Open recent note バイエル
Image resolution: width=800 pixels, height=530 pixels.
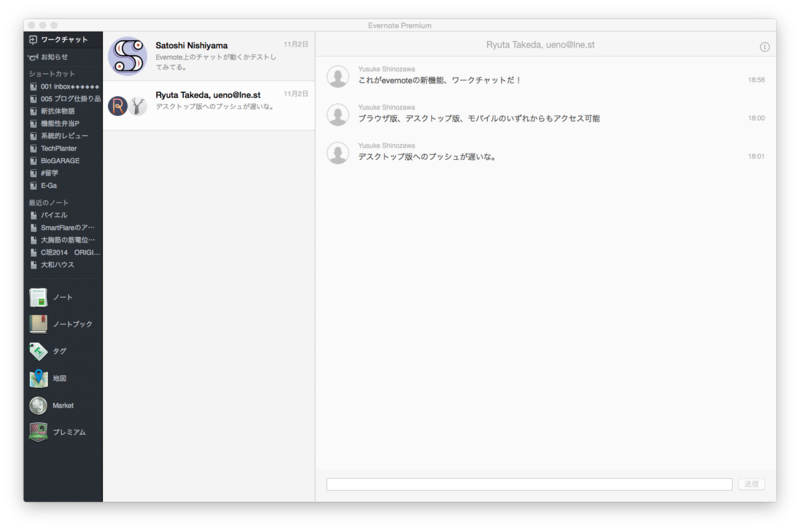(48, 215)
